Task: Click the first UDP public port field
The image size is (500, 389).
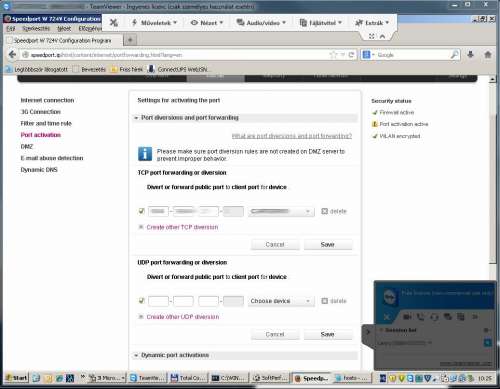Action: [158, 301]
